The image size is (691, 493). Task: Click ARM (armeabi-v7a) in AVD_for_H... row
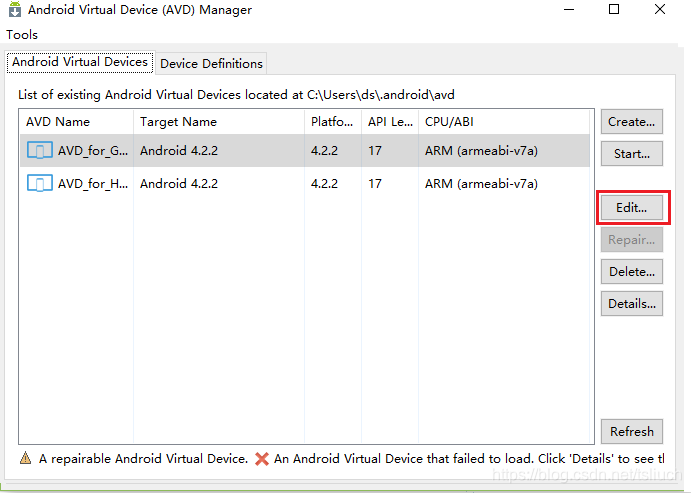coord(481,184)
